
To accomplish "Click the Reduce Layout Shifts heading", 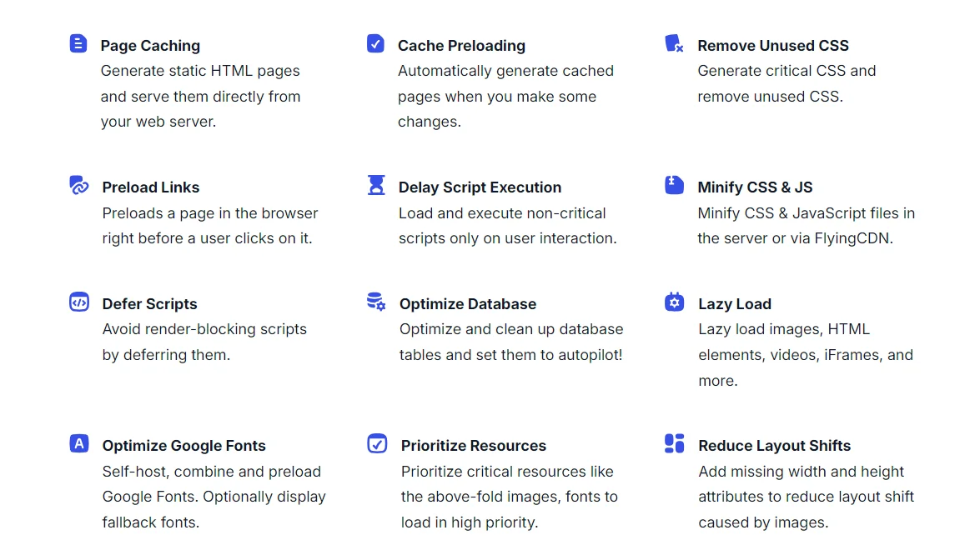I will (775, 446).
